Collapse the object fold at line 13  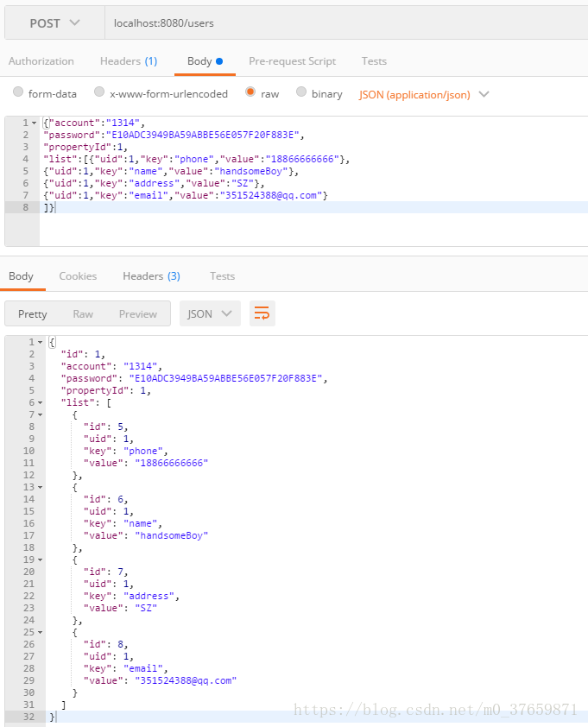[x=40, y=488]
